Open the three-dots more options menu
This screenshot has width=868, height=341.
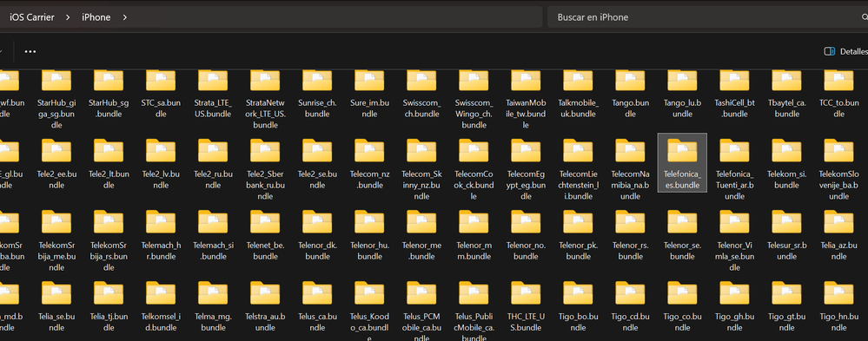(30, 51)
